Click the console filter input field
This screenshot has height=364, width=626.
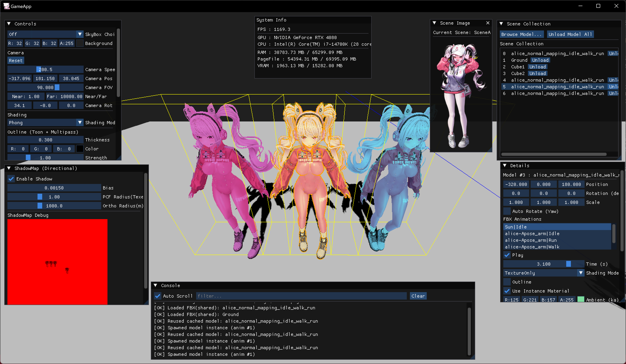pyautogui.click(x=301, y=296)
